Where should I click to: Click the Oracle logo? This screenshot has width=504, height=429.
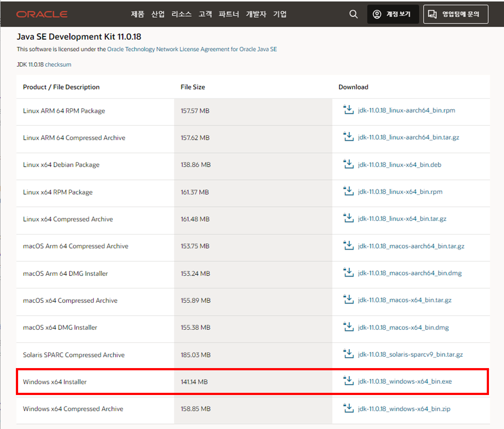[42, 15]
